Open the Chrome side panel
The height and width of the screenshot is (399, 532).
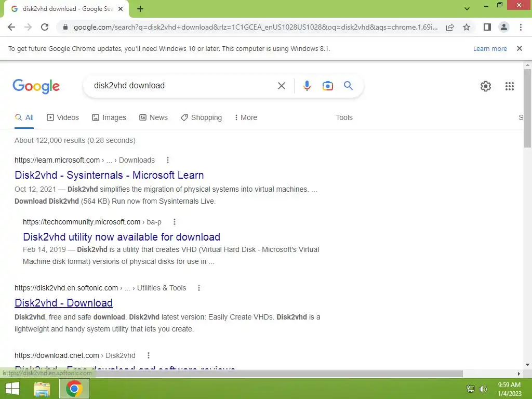[x=487, y=27]
